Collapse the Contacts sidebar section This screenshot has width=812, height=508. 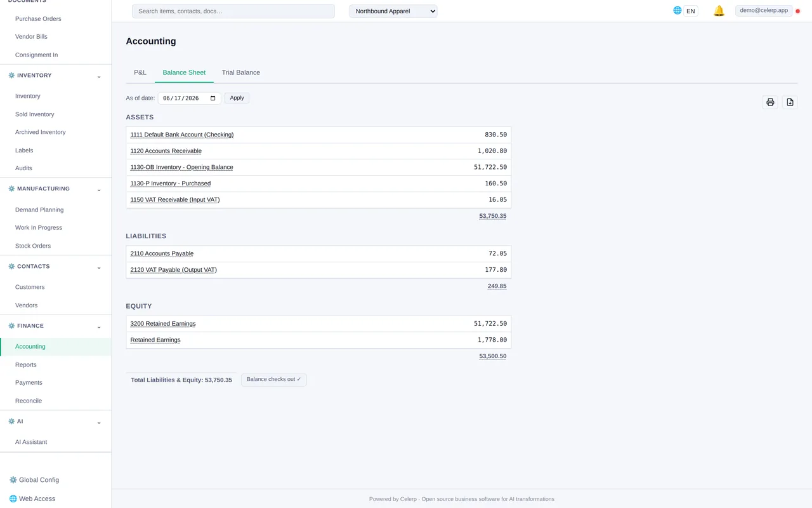[x=99, y=267]
